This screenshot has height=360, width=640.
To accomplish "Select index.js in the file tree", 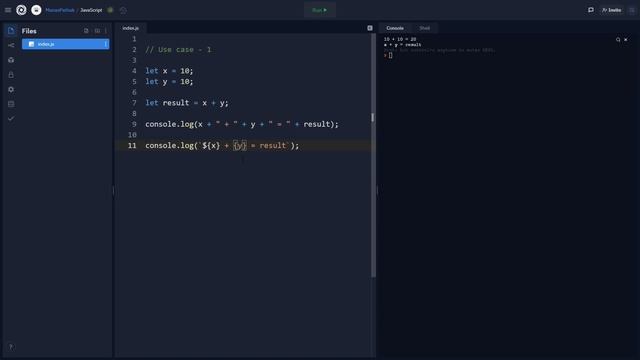I will click(65, 44).
